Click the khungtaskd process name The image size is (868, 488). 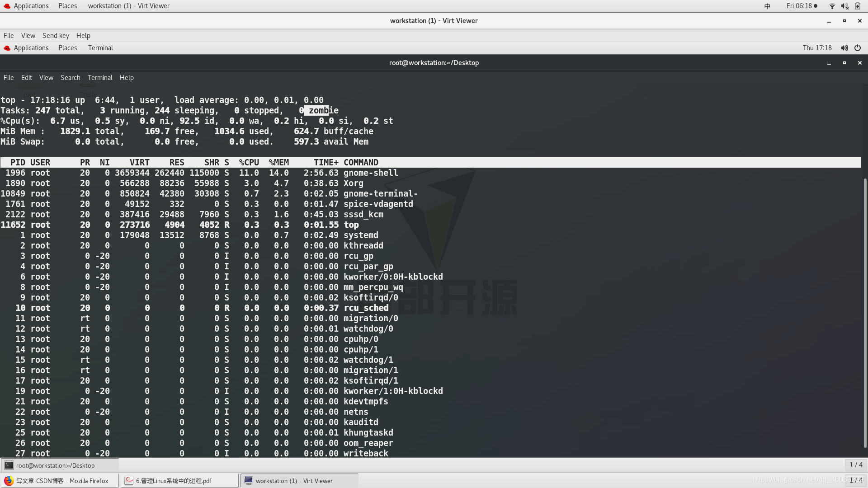(x=368, y=433)
